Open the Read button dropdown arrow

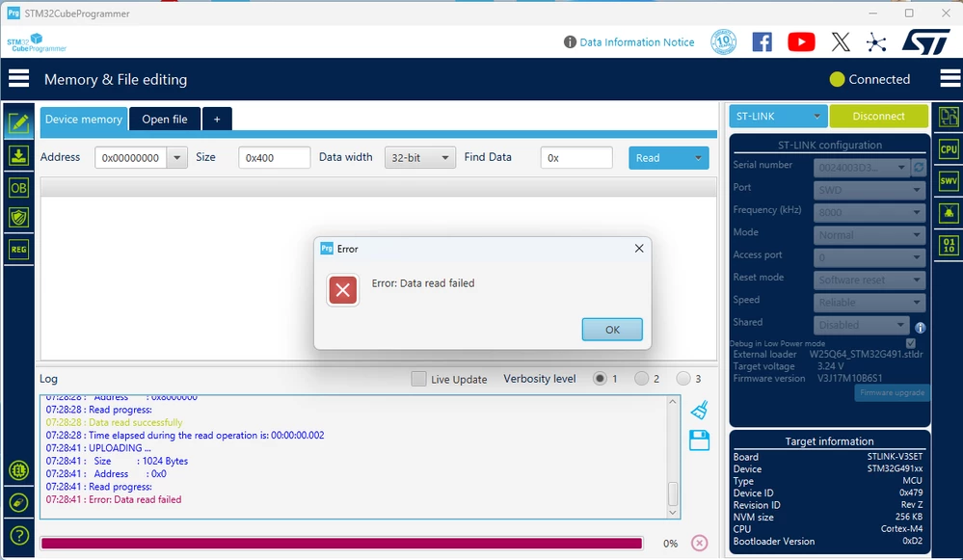coord(698,158)
